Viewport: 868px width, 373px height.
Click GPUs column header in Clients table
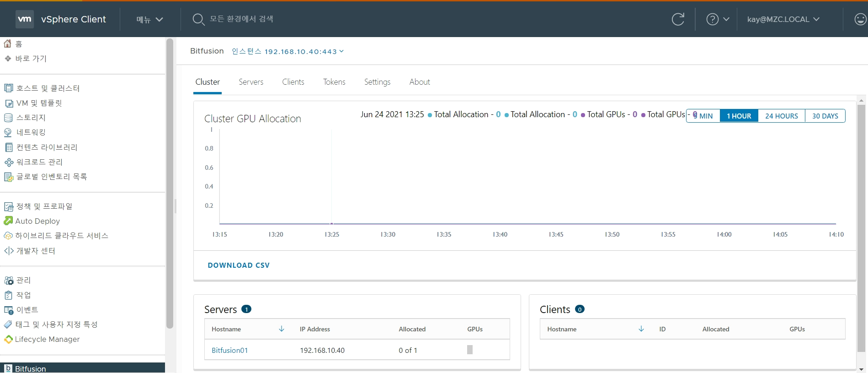coord(797,329)
